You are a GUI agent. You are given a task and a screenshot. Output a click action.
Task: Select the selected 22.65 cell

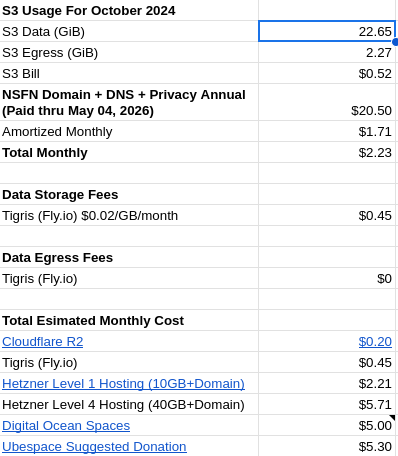(327, 31)
